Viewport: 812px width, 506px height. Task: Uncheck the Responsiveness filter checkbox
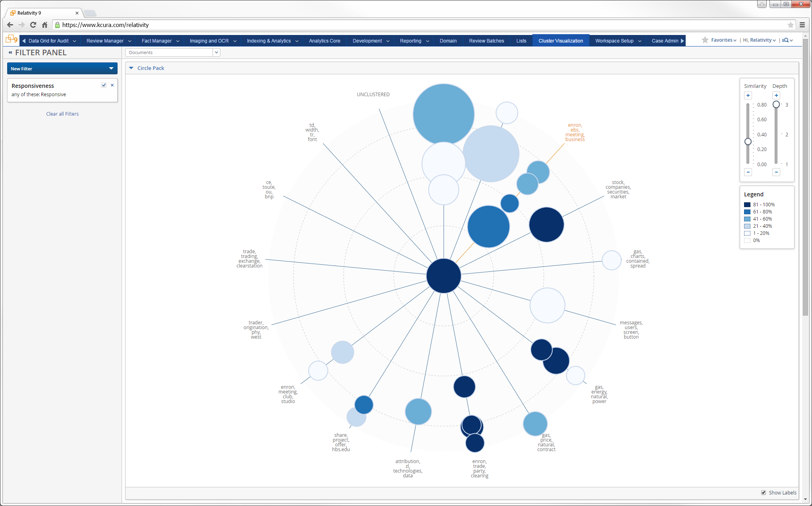(104, 85)
